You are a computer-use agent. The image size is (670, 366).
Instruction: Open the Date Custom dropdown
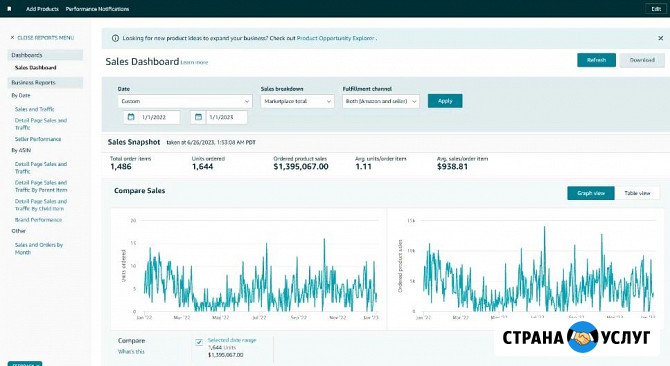coord(185,101)
